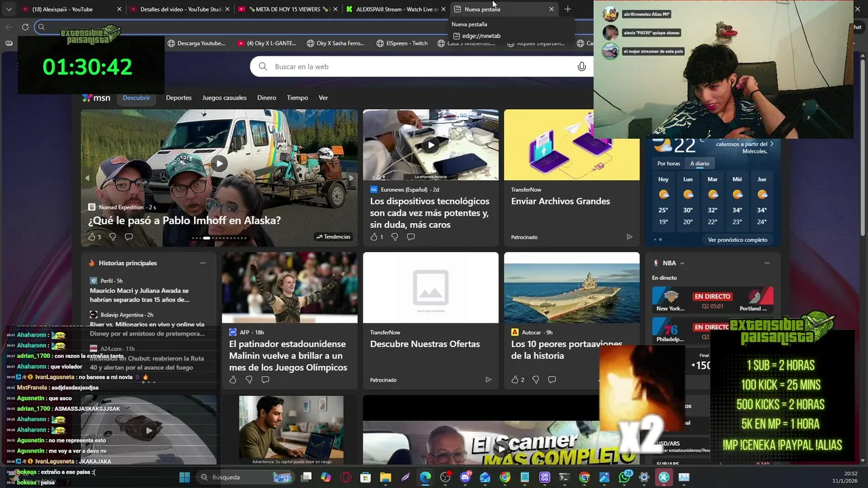Play the Euronews technology devices video

pyautogui.click(x=431, y=144)
